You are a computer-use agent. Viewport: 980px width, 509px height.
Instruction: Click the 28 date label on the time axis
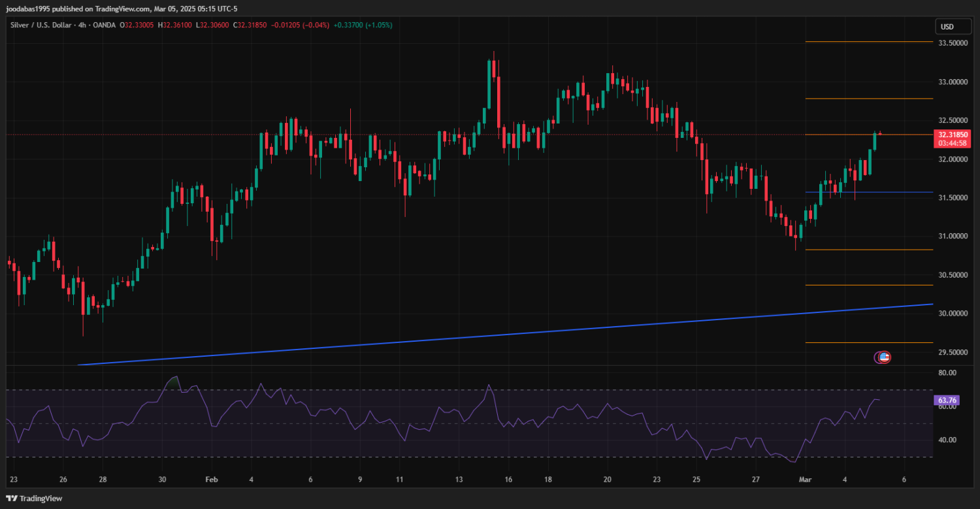point(103,480)
